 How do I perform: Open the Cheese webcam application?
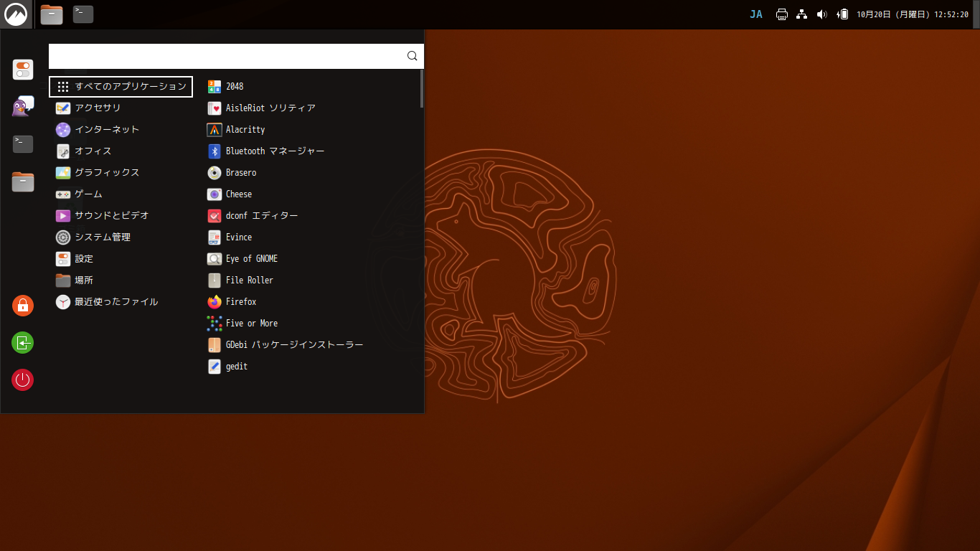click(x=237, y=194)
